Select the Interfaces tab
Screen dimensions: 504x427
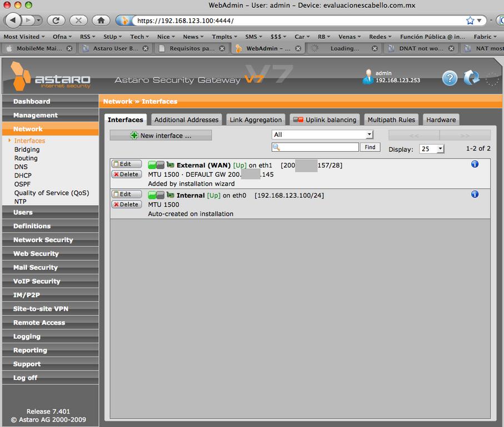click(x=126, y=120)
